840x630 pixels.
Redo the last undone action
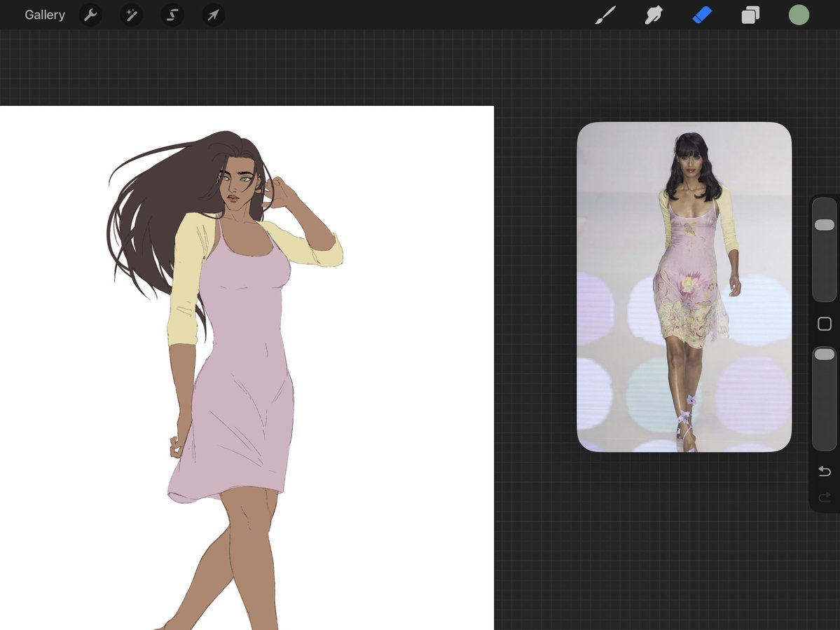[825, 498]
